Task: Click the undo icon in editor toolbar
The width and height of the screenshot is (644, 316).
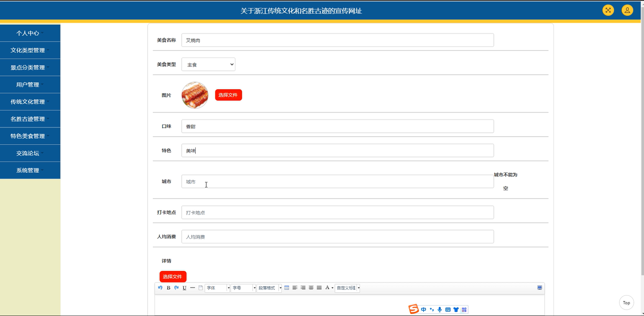Action: coord(160,288)
